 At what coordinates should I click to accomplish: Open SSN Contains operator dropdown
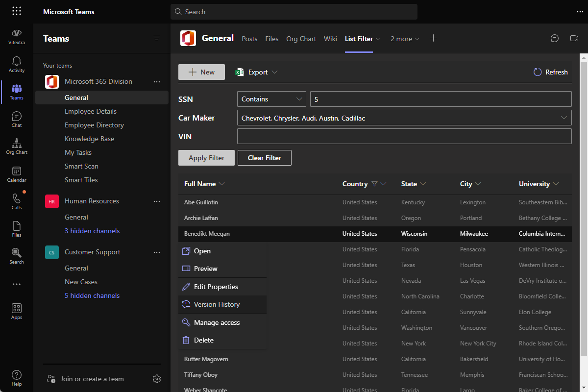tap(271, 99)
